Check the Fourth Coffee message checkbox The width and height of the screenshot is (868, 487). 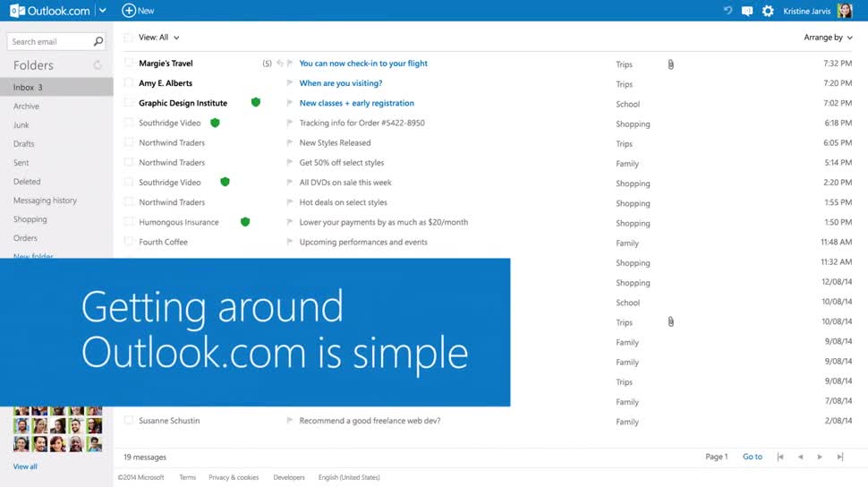129,242
